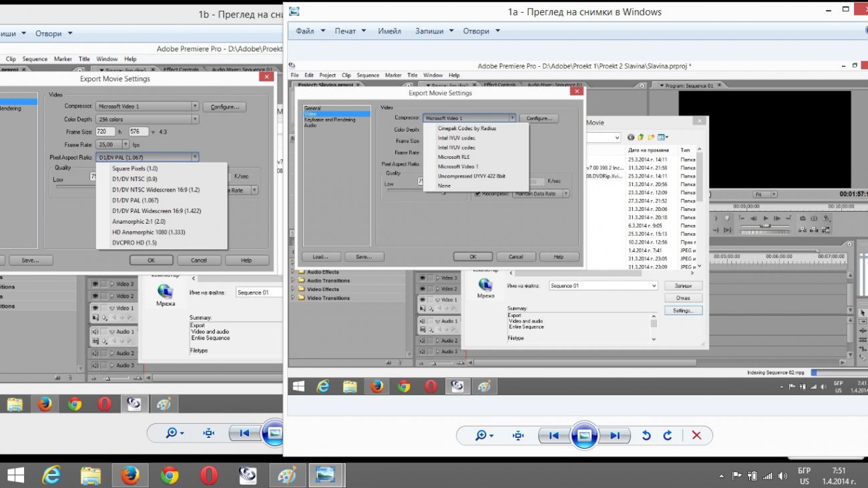Open the zoom control in 1a photo viewer

(x=484, y=435)
